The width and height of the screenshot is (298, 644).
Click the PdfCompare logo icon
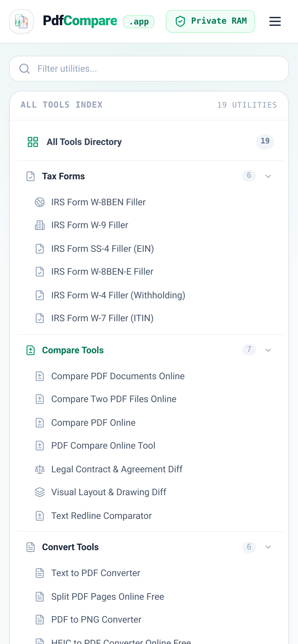click(21, 21)
